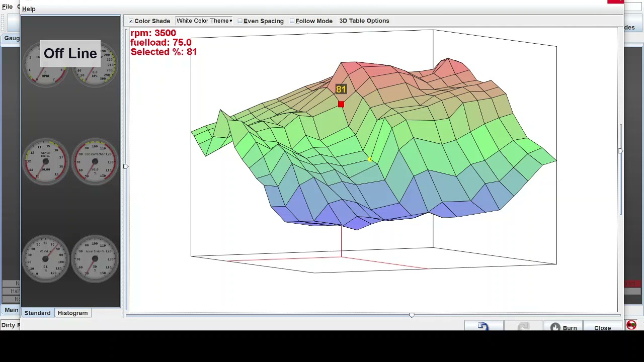Switch to the Main tab at bottom left
The height and width of the screenshot is (362, 644).
point(11,310)
